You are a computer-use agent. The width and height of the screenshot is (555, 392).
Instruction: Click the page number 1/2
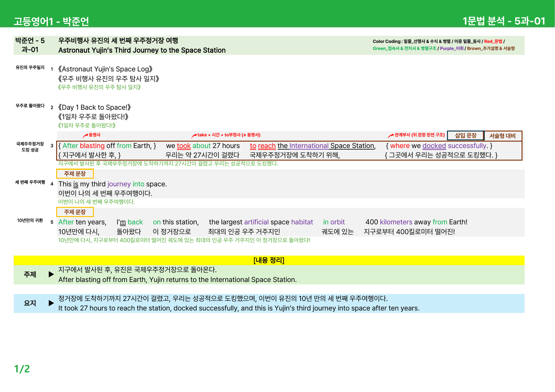(x=22, y=369)
